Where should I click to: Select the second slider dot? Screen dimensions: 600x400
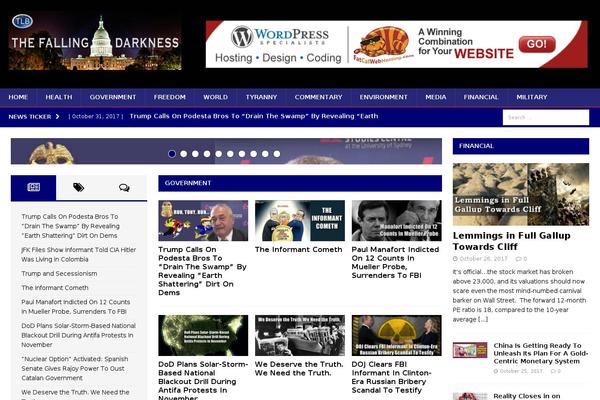184,154
